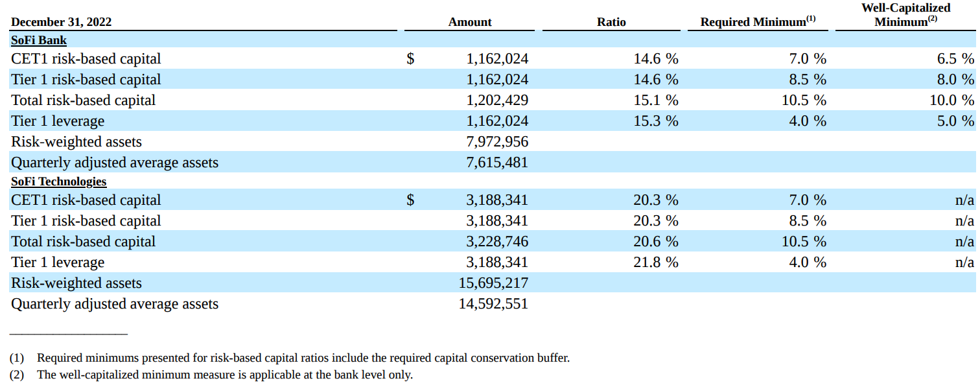Select the SoFi Bank section label
The height and width of the screenshot is (385, 980).
click(x=38, y=40)
